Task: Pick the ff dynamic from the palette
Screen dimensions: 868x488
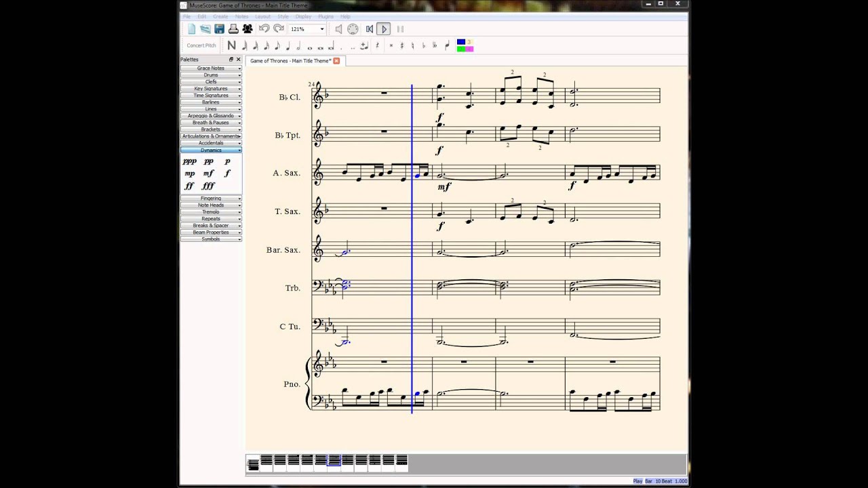Action: pos(190,186)
